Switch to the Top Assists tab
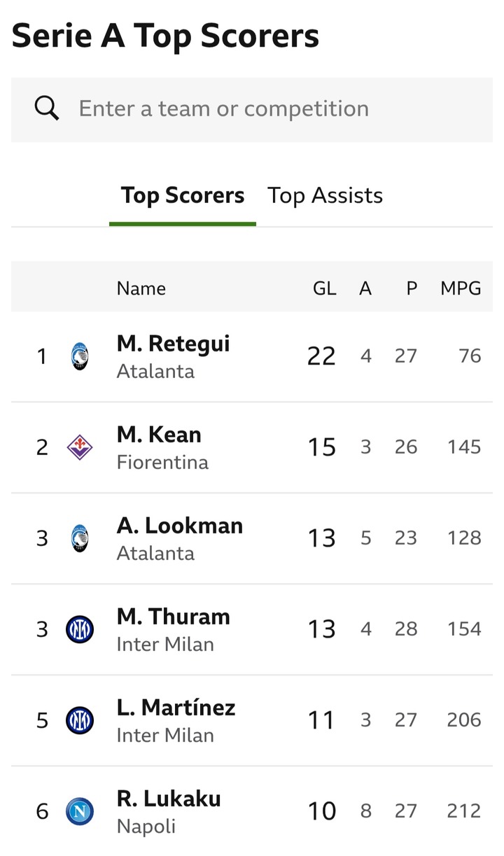 tap(325, 195)
